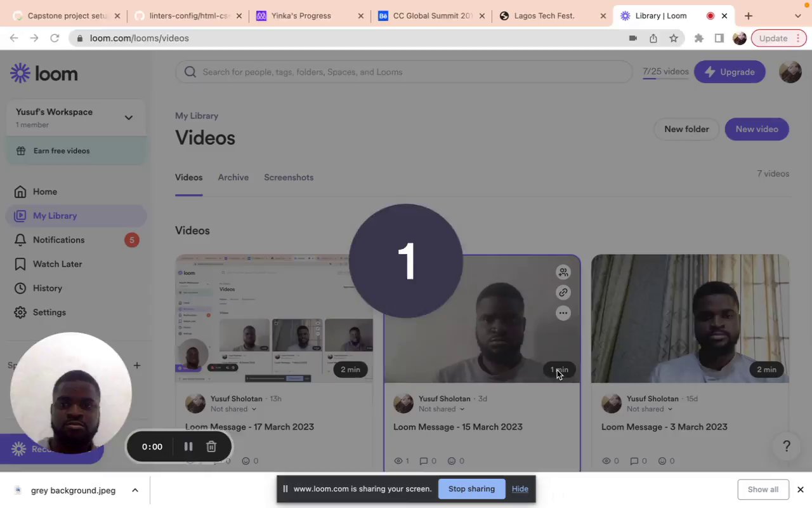Delete recording with trash icon
This screenshot has width=812, height=508.
(x=211, y=446)
